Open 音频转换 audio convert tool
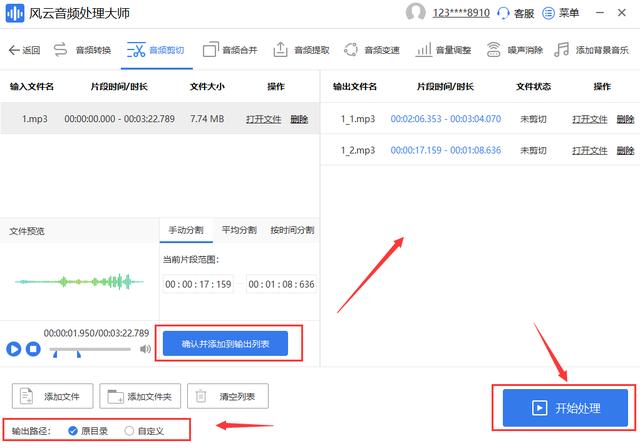The width and height of the screenshot is (640, 448). pos(82,50)
